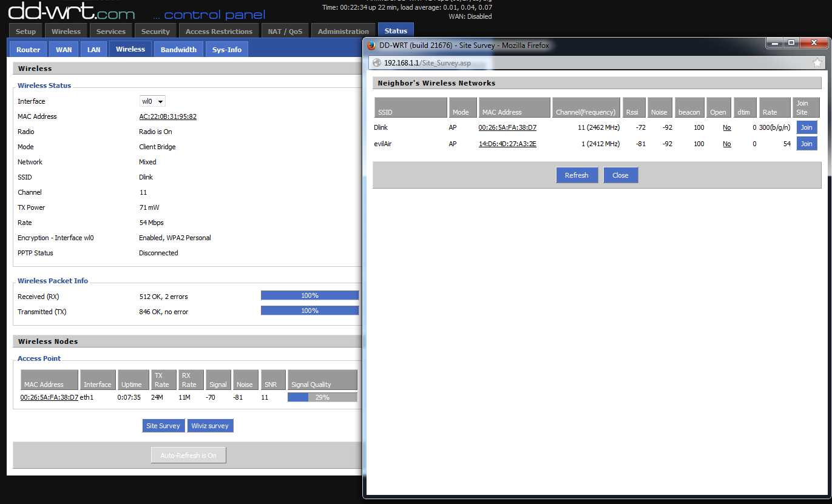Click the 'Client Bridge' mode value
The width and height of the screenshot is (832, 504).
pyautogui.click(x=158, y=147)
